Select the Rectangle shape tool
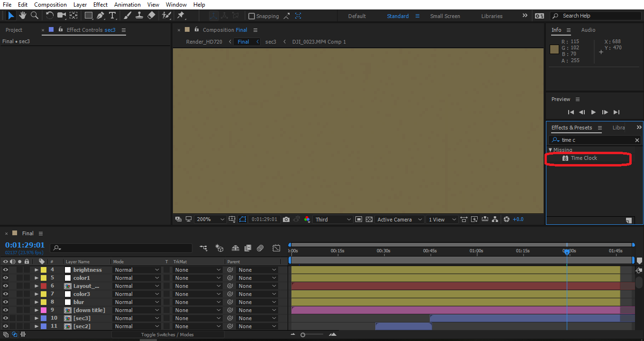The height and width of the screenshot is (341, 644). (89, 16)
